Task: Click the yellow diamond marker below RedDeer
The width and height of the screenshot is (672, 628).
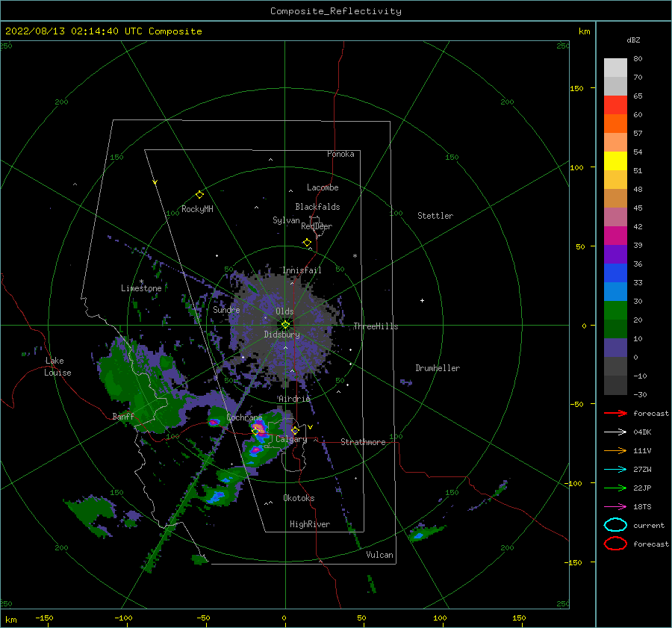Action: 307,243
